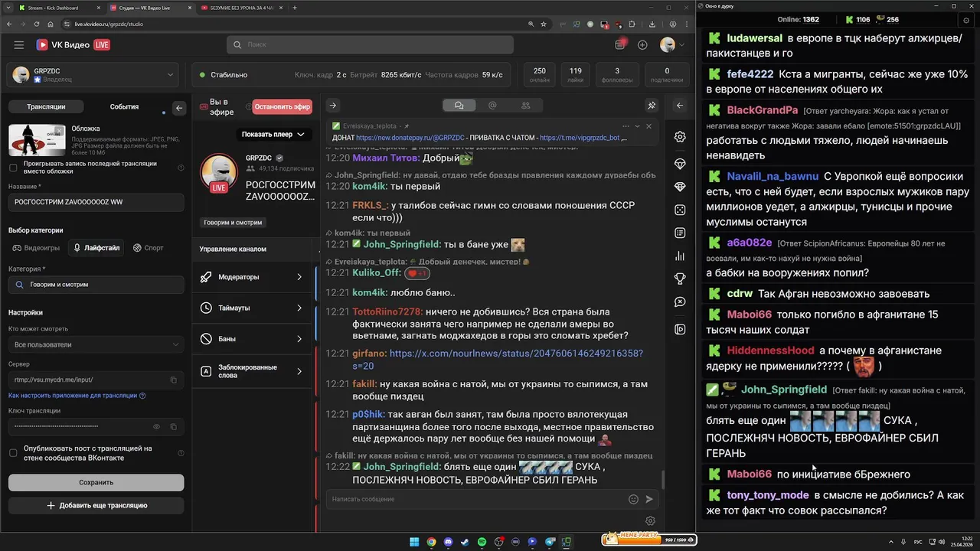The height and width of the screenshot is (551, 980).
Task: Open the donatepay link in pinned message
Action: click(x=410, y=138)
